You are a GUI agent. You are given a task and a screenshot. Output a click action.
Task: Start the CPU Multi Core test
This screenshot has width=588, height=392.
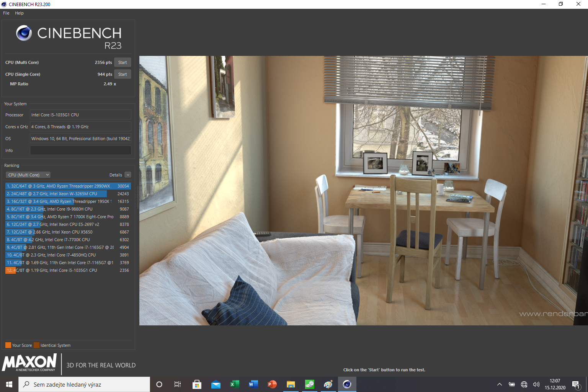click(x=122, y=62)
